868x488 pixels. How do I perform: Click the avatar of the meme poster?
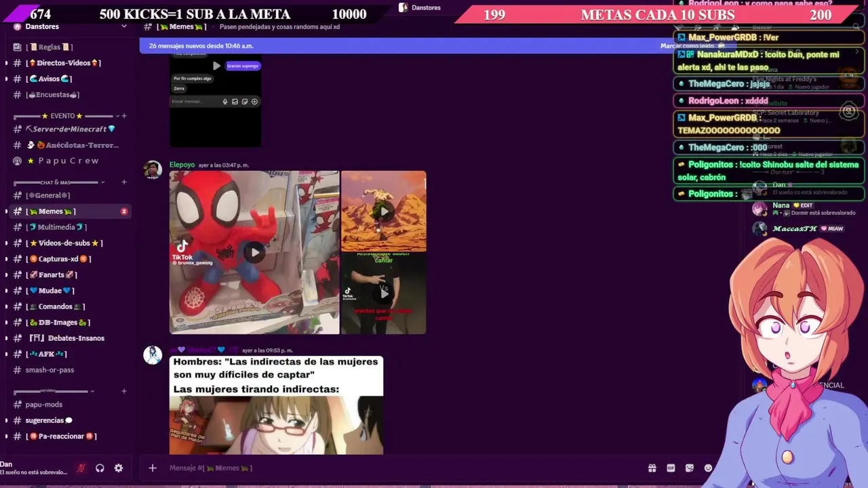[153, 354]
